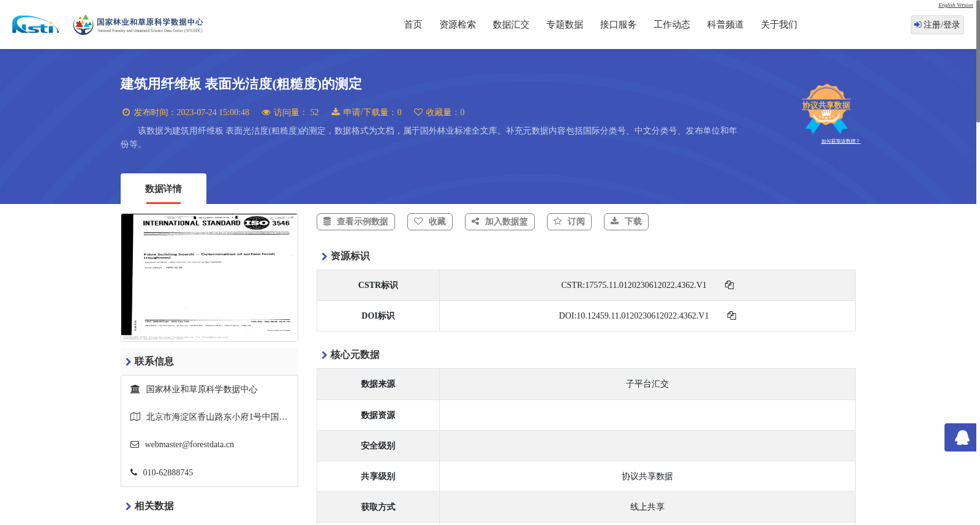980x525 pixels.
Task: Click the envelope icon beside the email address
Action: (x=135, y=445)
